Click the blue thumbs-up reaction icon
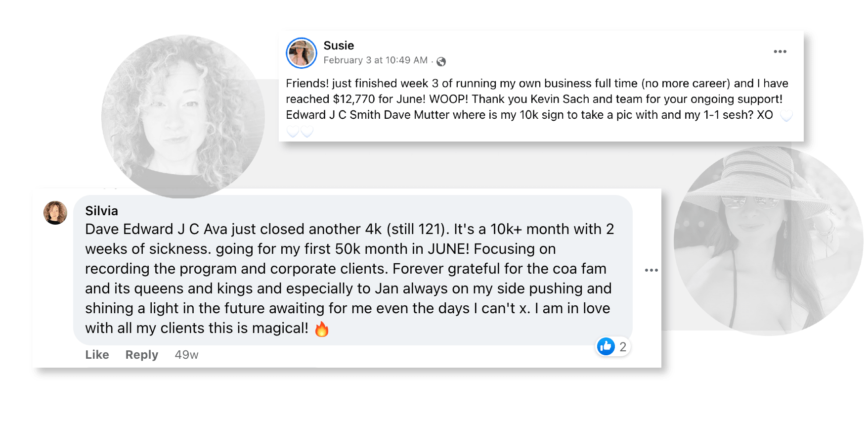The image size is (868, 429). 606,346
